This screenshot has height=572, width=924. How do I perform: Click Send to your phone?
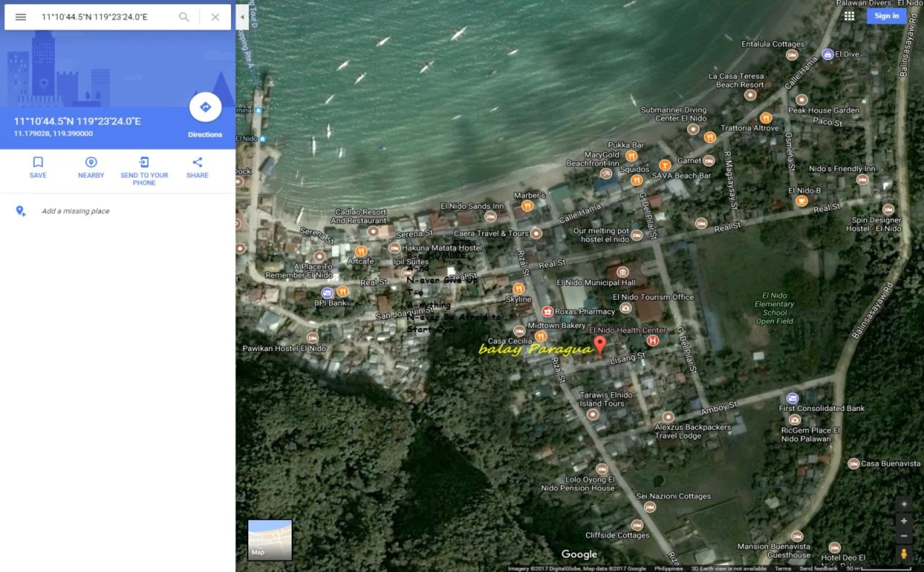(x=144, y=167)
